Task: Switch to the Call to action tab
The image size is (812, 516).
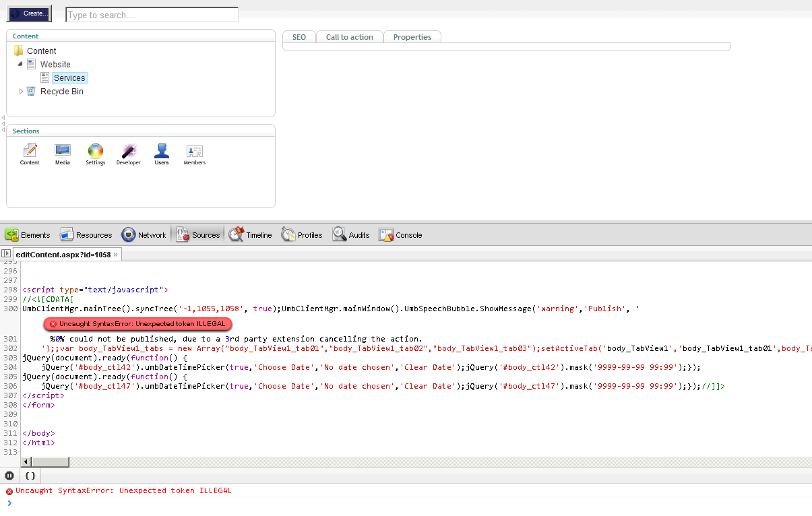Action: [350, 37]
